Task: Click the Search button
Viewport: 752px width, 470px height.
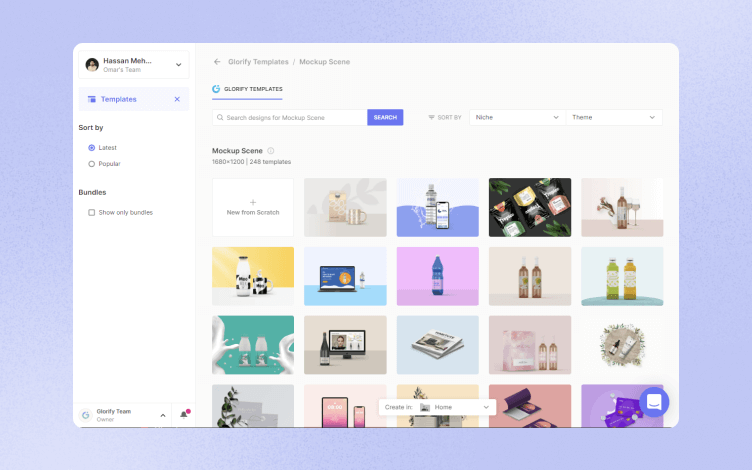Action: click(385, 118)
